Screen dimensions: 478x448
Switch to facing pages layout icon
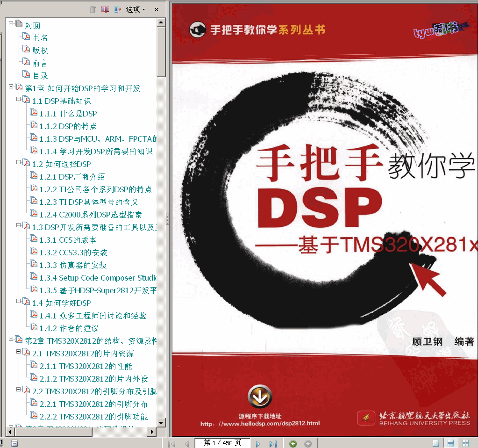(x=465, y=443)
